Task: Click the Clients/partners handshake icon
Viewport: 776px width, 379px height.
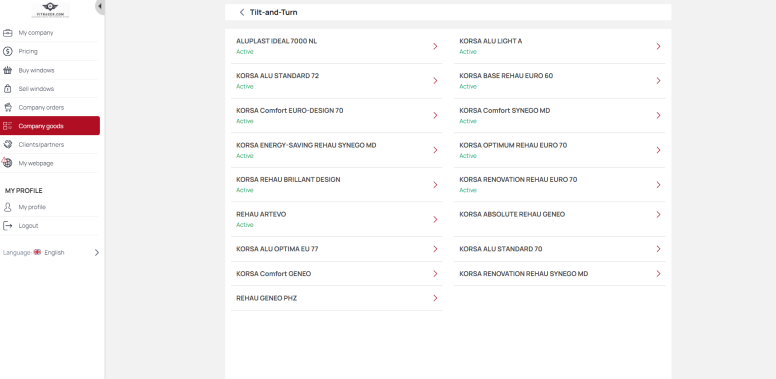Action: click(7, 144)
